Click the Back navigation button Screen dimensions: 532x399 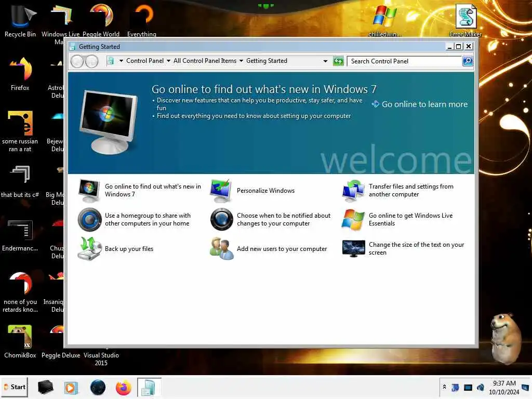point(77,61)
